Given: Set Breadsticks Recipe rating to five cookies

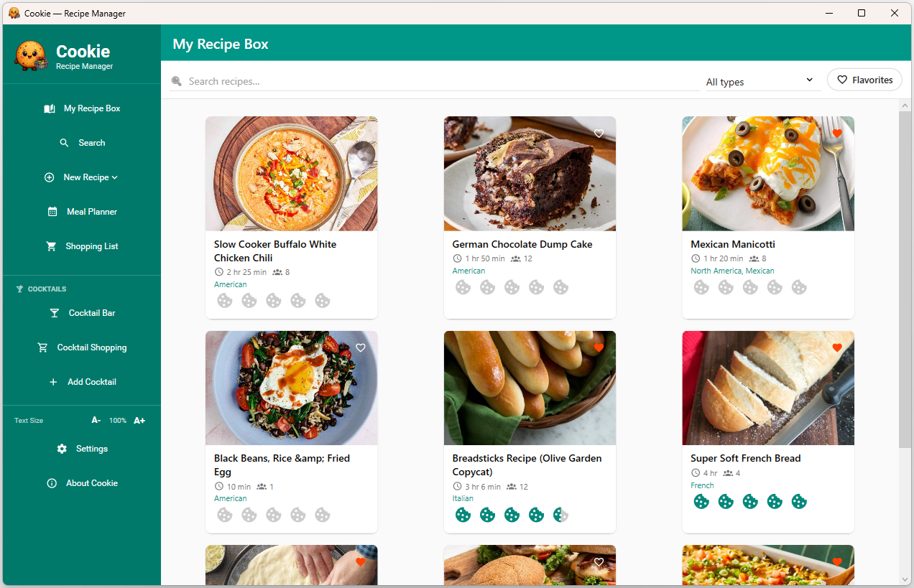Looking at the screenshot, I should 561,515.
